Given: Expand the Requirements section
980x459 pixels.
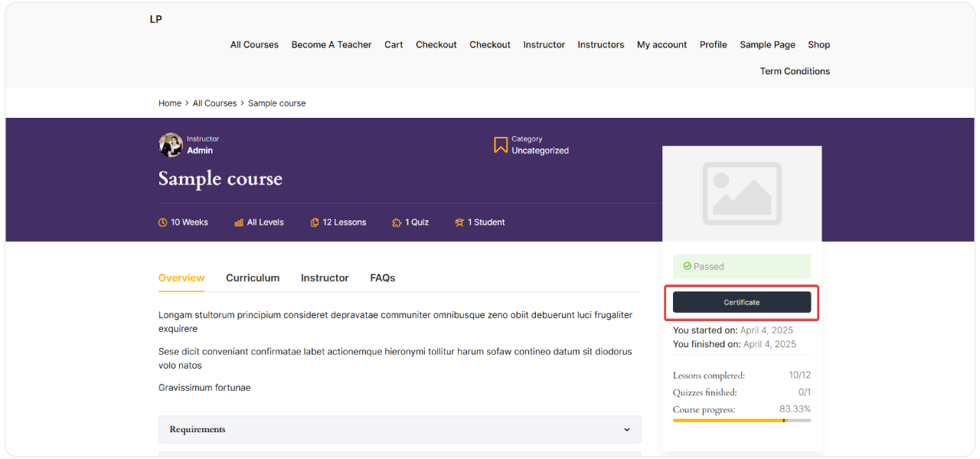Looking at the screenshot, I should coord(399,429).
